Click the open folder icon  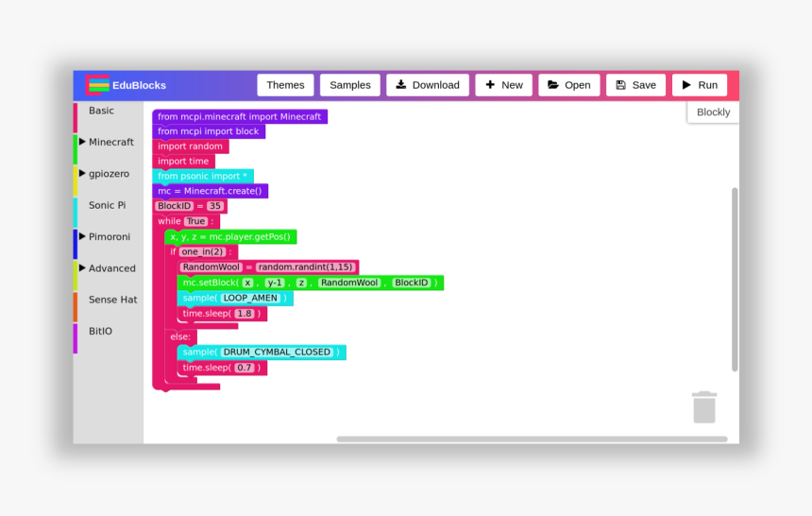(553, 84)
